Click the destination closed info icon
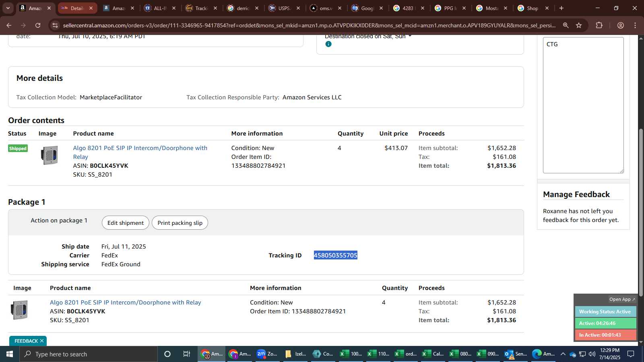Screen dimensions: 644x362 tap(328, 44)
